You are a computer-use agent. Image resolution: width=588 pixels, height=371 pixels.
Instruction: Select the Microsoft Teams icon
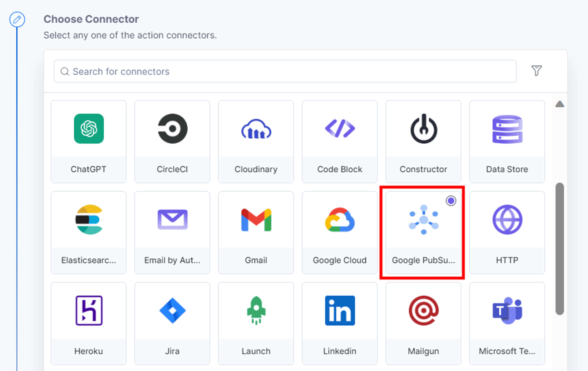point(507,311)
